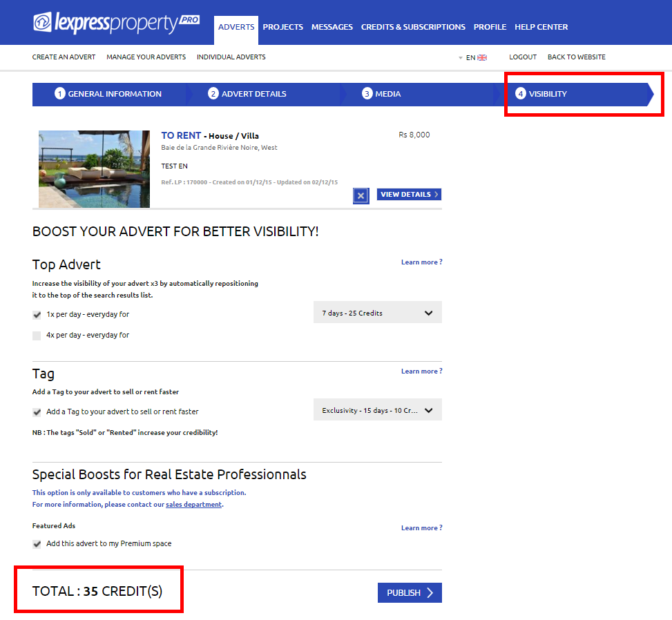This screenshot has width=672, height=620.
Task: Click the step 4 Visibility circle
Action: pos(520,93)
